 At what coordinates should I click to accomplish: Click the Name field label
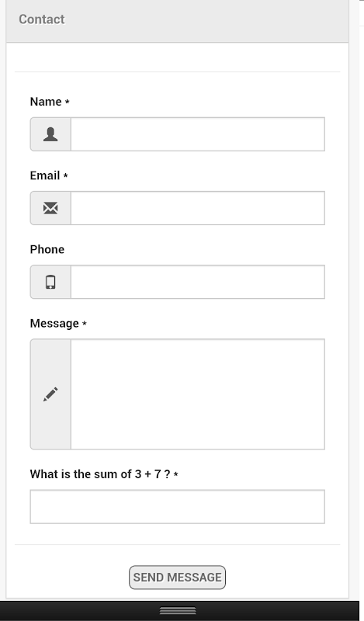[x=46, y=102]
